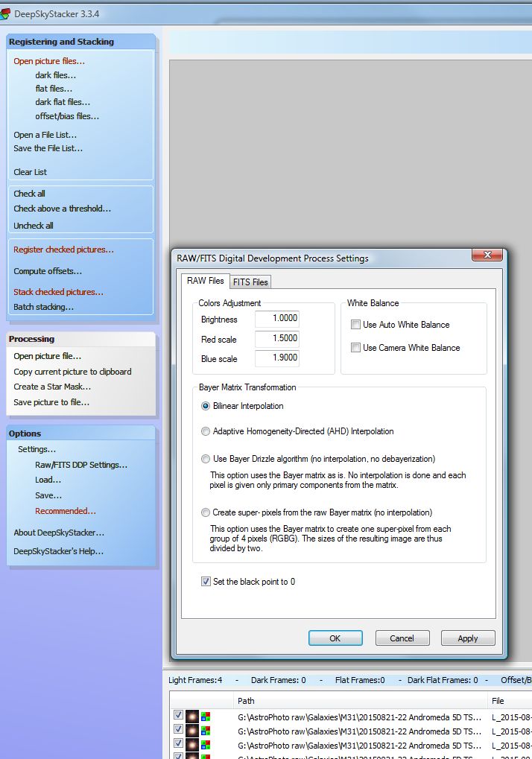Open DeepSkyStacker's Help
The height and width of the screenshot is (759, 532).
(x=58, y=551)
